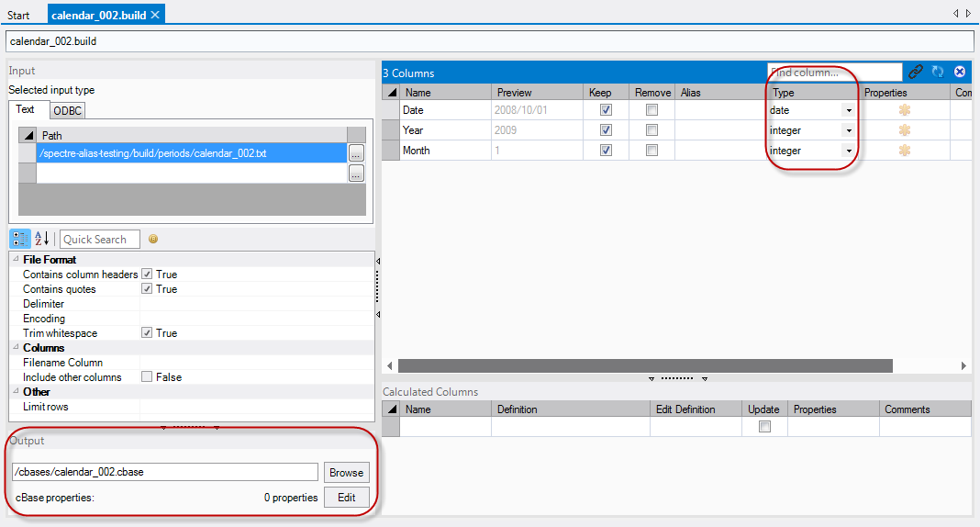Open properties icon for Month column
Image resolution: width=980 pixels, height=527 pixels.
(905, 150)
